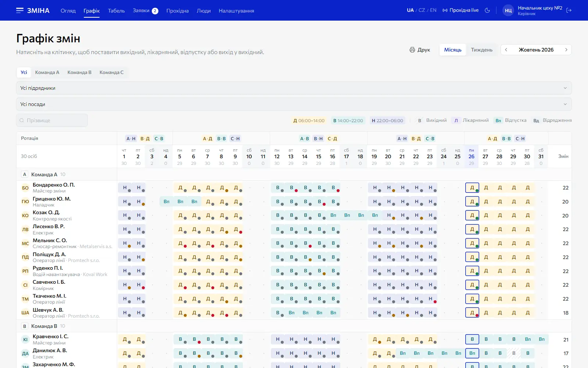Expand the Усі посади dropdown
The width and height of the screenshot is (588, 368).
click(294, 104)
